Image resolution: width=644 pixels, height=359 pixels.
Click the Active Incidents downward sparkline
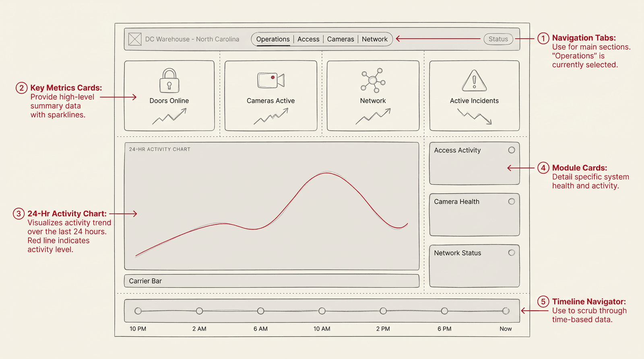click(475, 117)
